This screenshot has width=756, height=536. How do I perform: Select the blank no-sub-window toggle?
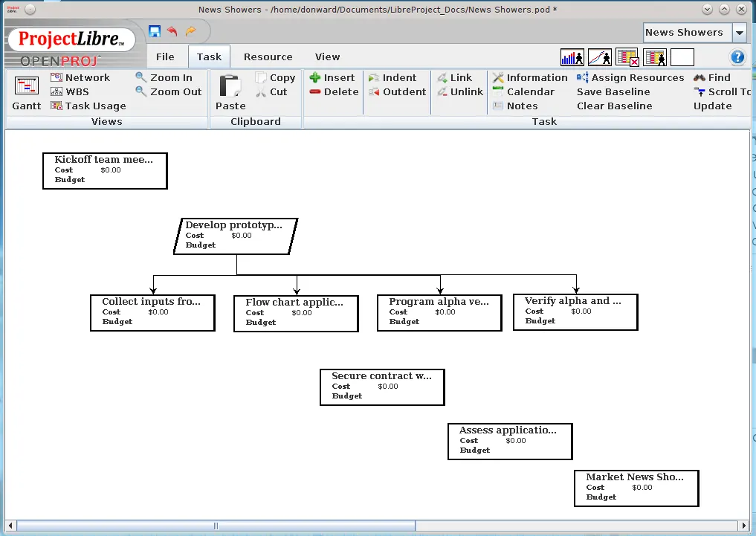point(682,57)
